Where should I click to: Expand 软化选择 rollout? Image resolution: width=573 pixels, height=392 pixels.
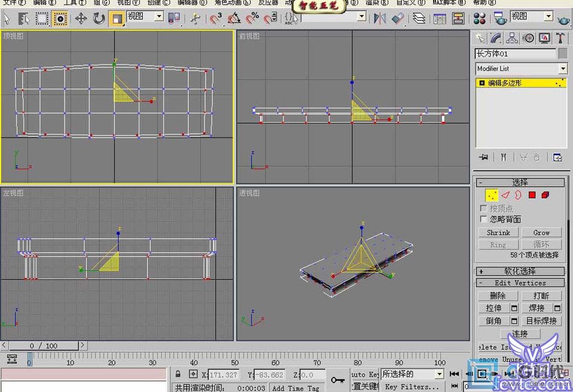[520, 271]
